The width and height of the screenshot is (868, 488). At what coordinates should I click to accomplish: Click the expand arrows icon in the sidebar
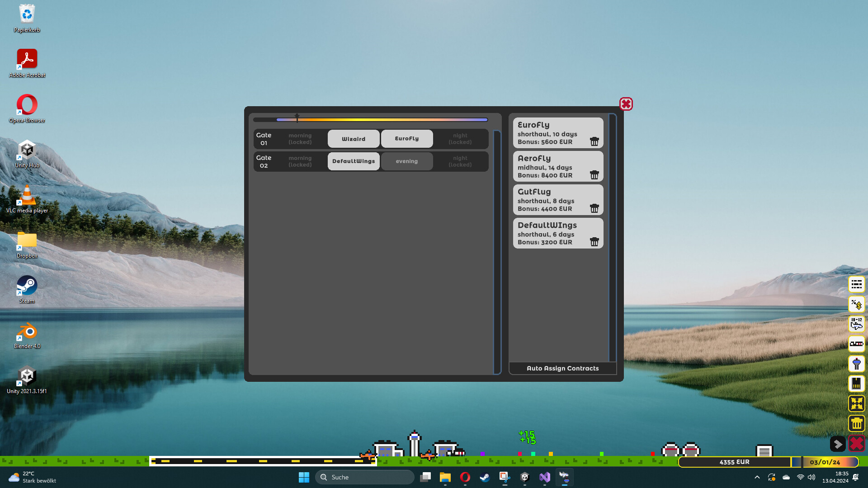(x=857, y=404)
